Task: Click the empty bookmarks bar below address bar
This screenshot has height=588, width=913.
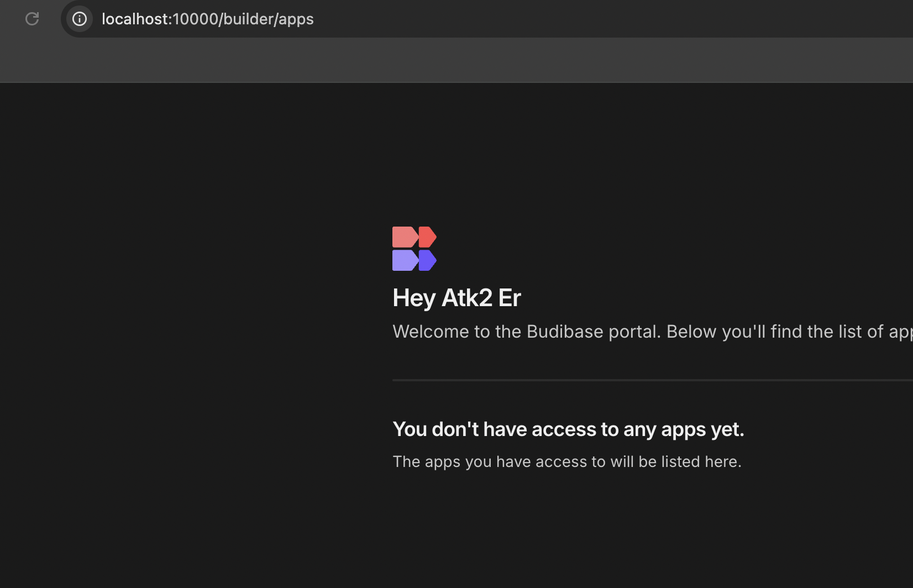Action: [x=457, y=60]
